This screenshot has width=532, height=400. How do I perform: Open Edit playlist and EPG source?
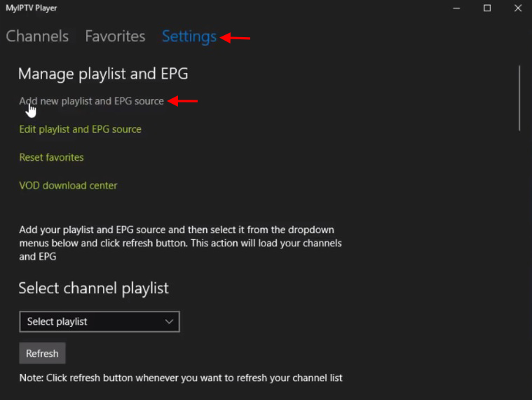[80, 129]
